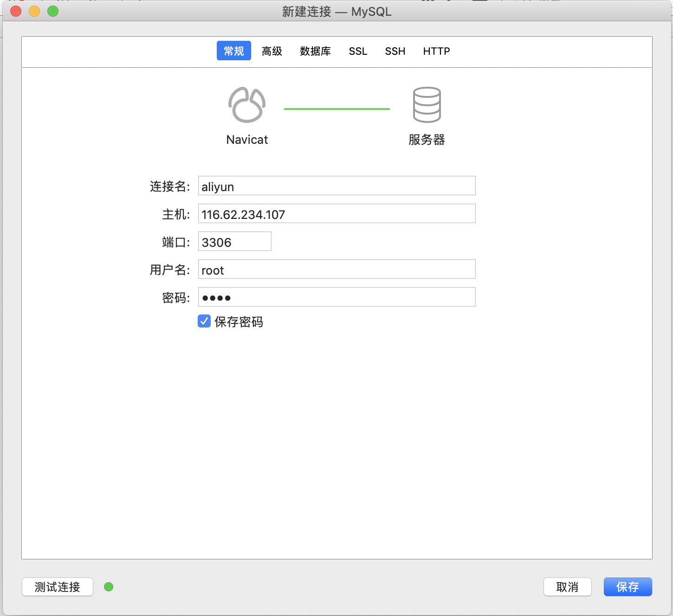This screenshot has width=673, height=616.
Task: Click the green status indicator dot
Action: click(x=109, y=587)
